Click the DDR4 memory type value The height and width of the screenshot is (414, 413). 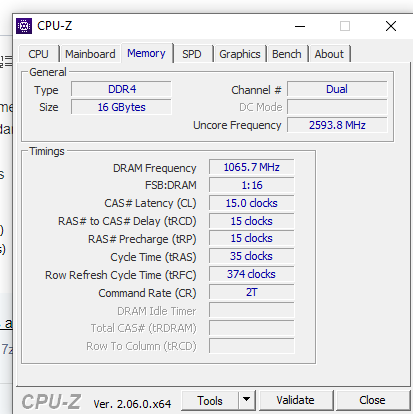tap(122, 89)
